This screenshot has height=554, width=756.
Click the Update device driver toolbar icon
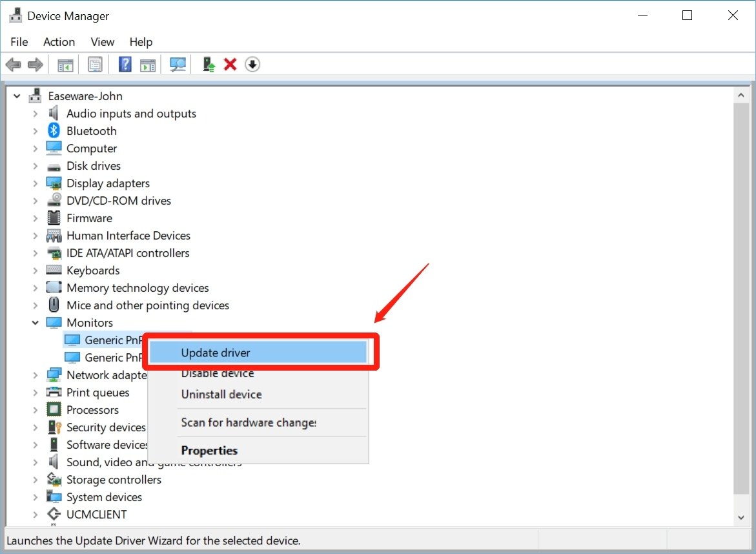coord(209,65)
